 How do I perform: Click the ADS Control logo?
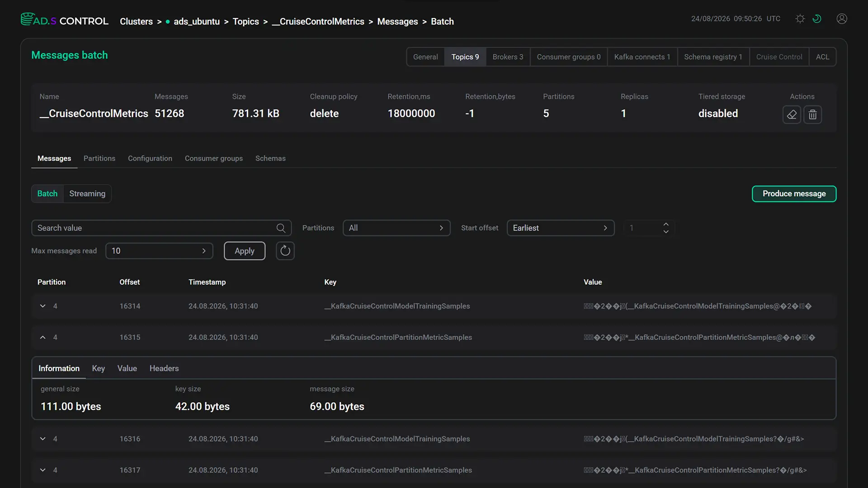point(65,20)
